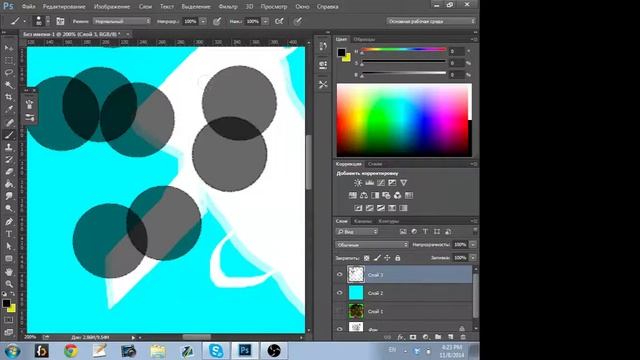Toggle visibility of the Фон layer

click(x=340, y=329)
